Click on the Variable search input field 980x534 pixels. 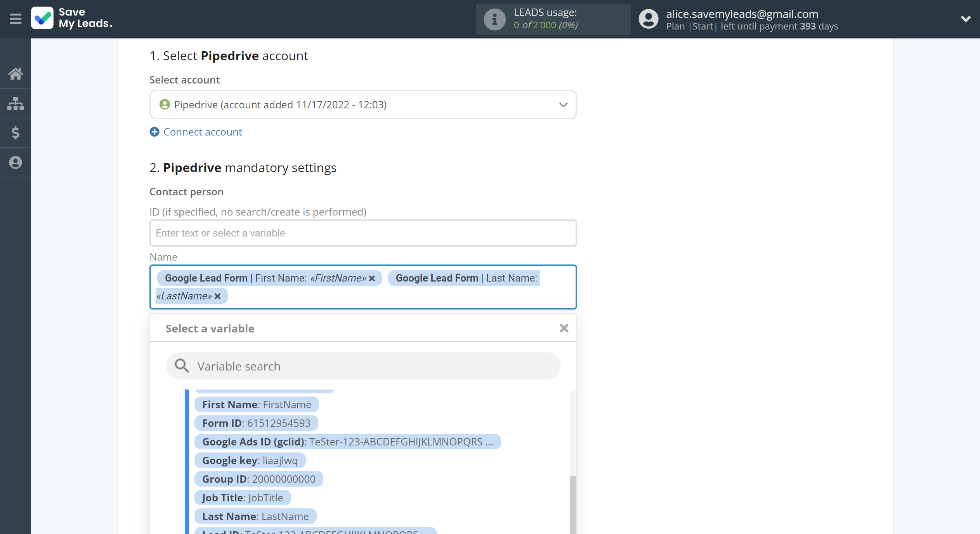click(363, 366)
